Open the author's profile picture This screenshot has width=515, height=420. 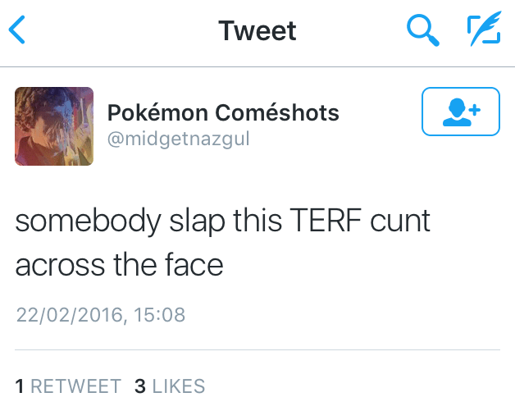coord(54,126)
